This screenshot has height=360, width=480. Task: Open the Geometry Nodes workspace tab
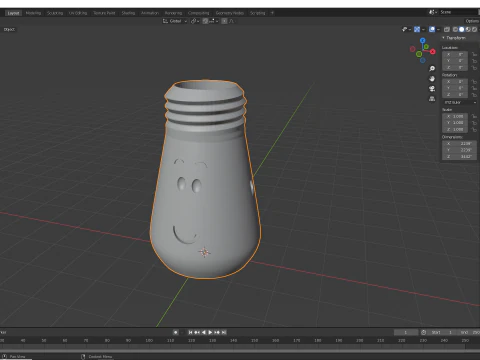coord(230,13)
